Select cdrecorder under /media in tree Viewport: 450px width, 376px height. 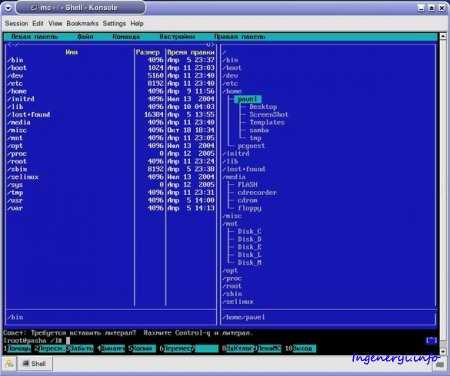tap(257, 192)
